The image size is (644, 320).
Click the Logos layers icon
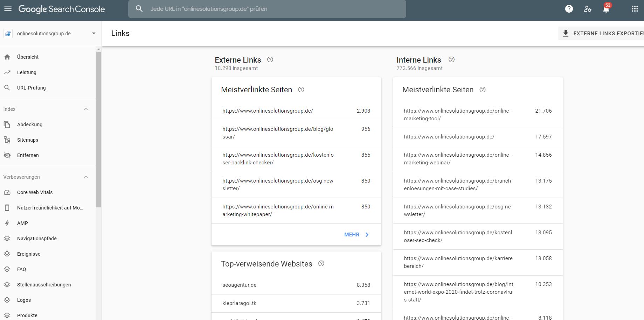7,300
